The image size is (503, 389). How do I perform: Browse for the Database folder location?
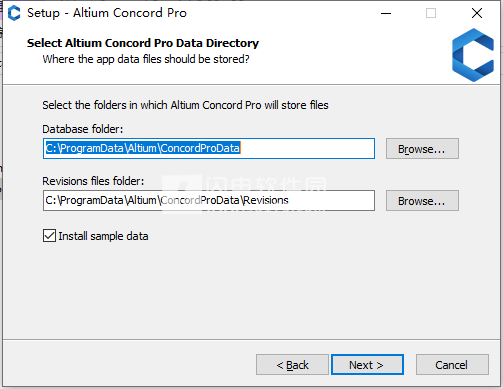point(422,149)
